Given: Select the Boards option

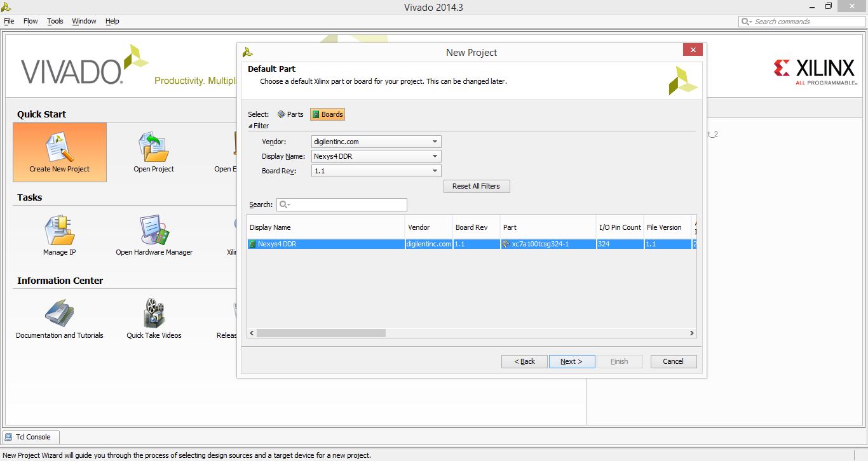Looking at the screenshot, I should [x=327, y=114].
